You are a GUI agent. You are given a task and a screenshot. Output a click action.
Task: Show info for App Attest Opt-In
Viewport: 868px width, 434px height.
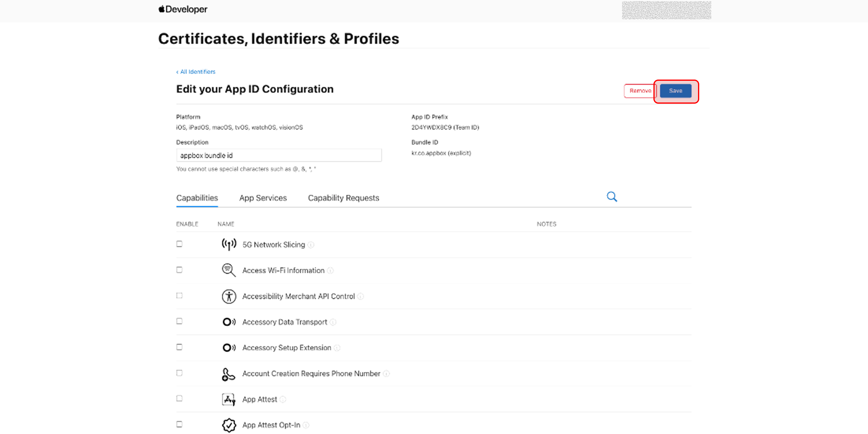pos(306,425)
